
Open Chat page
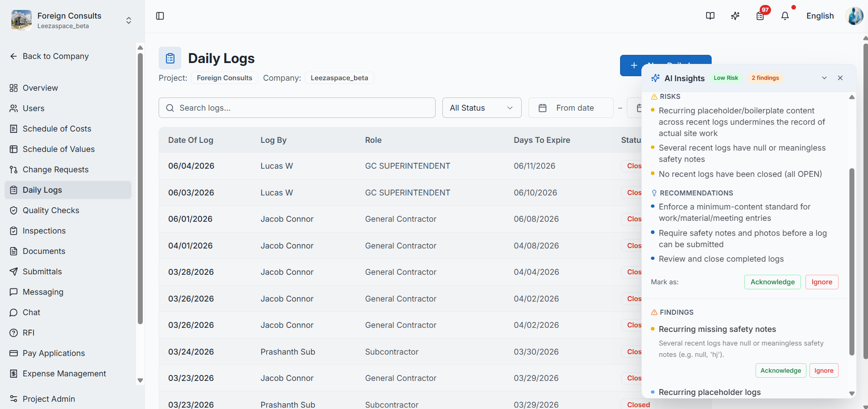(68, 312)
